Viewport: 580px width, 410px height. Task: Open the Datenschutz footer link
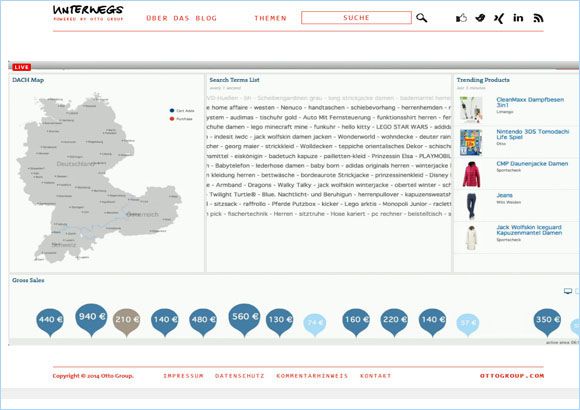pos(240,376)
